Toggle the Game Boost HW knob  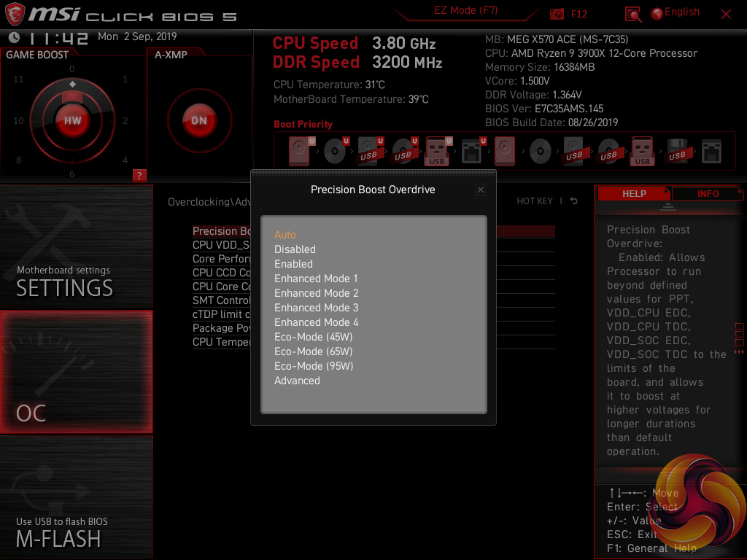coord(72,120)
